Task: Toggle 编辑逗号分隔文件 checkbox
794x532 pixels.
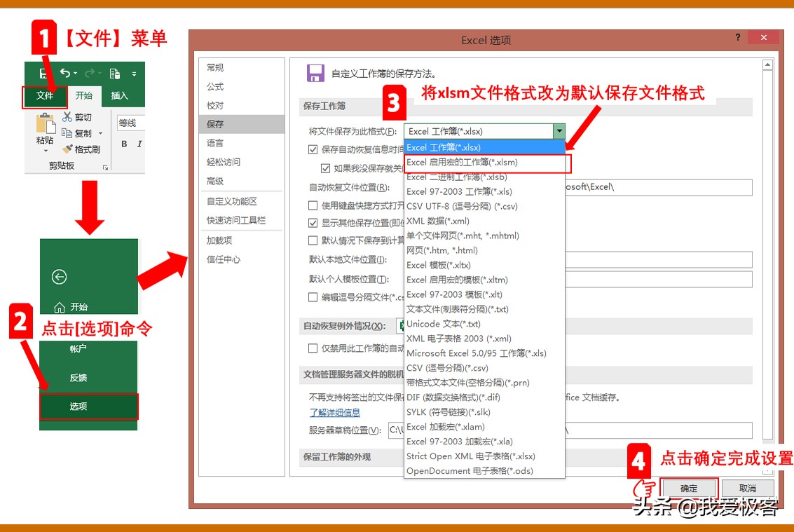Action: coord(313,297)
